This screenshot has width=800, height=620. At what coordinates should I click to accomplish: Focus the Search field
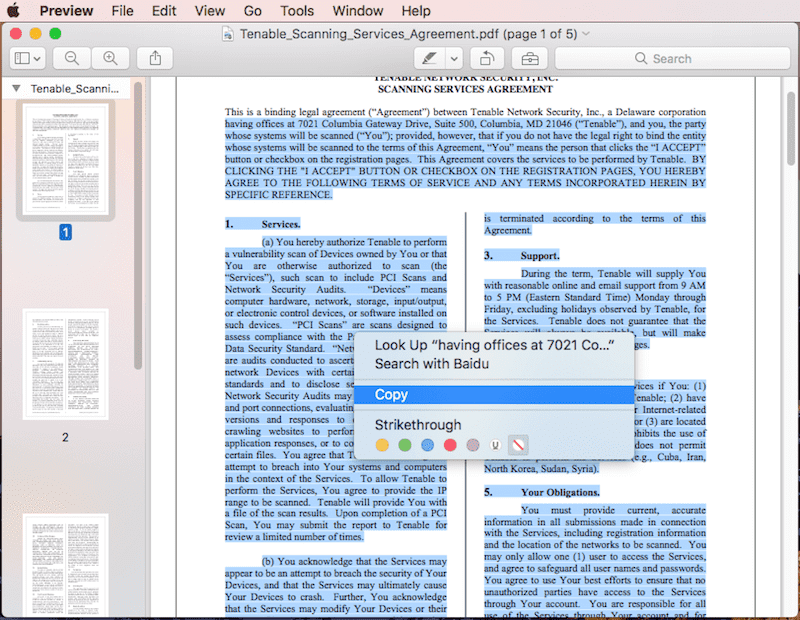coord(672,58)
